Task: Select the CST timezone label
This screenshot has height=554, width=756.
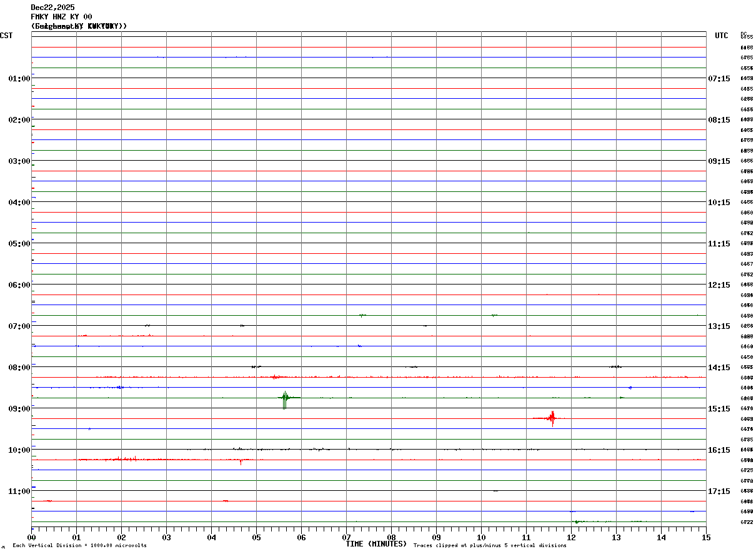Action: [6, 36]
